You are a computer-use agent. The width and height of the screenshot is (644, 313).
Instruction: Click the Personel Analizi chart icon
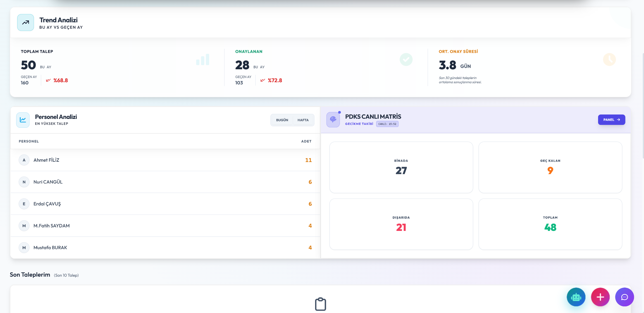(23, 120)
